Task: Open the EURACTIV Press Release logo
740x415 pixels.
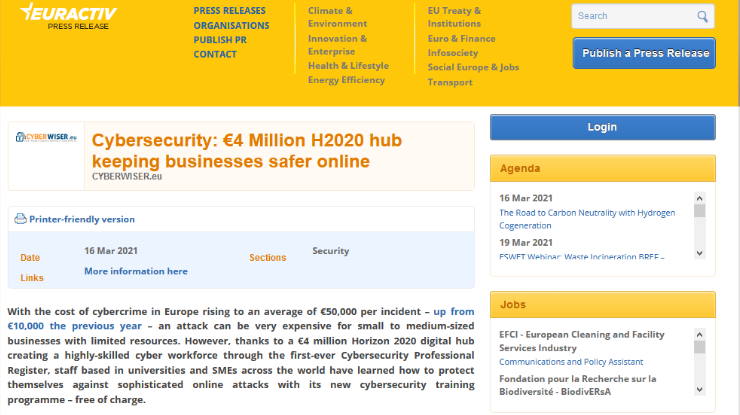Action: 69,17
